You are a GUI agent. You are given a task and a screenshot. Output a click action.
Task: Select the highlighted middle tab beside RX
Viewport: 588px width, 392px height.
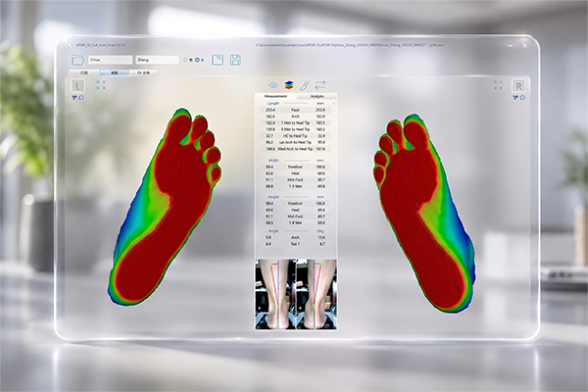pyautogui.click(x=114, y=73)
